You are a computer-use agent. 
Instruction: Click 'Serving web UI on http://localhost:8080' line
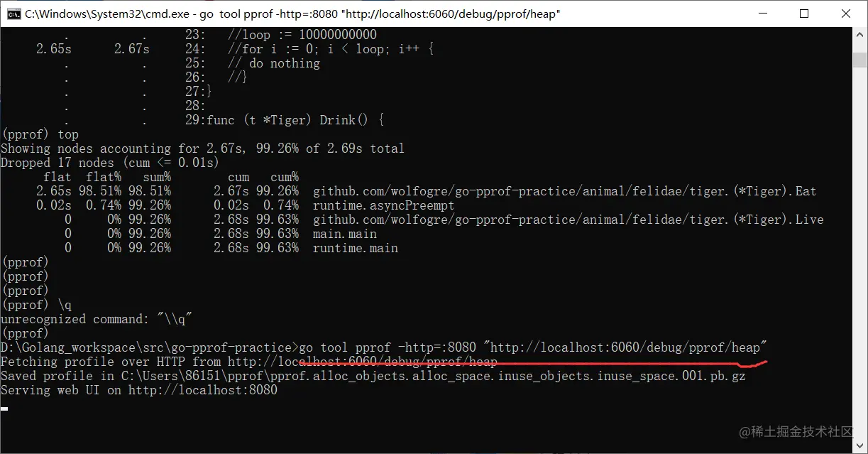tap(139, 390)
